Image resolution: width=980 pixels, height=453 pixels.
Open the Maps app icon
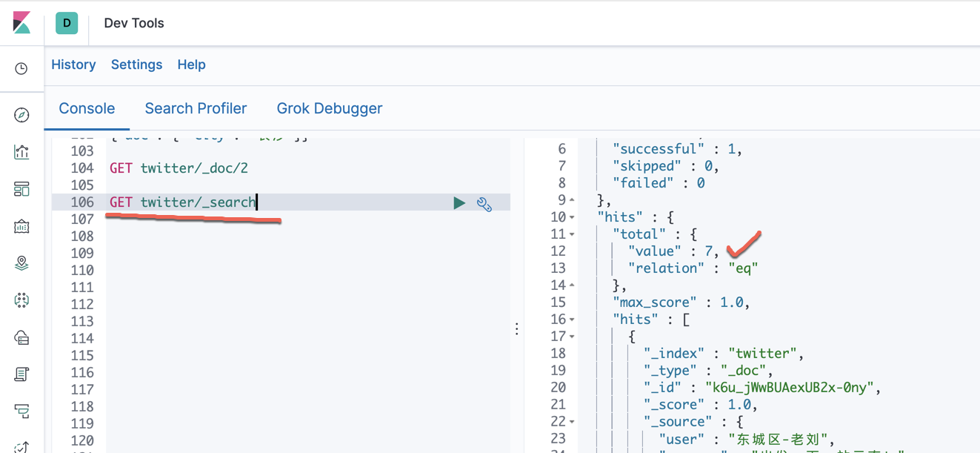21,263
